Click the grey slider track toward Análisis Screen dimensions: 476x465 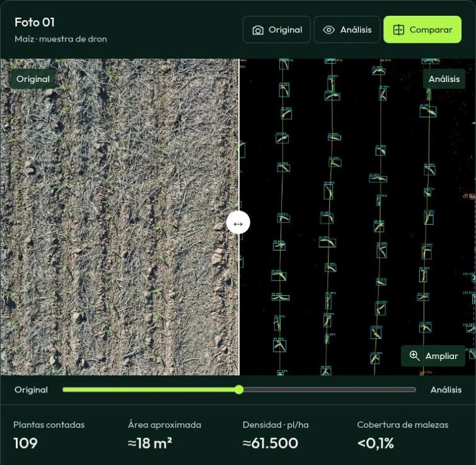pyautogui.click(x=329, y=389)
